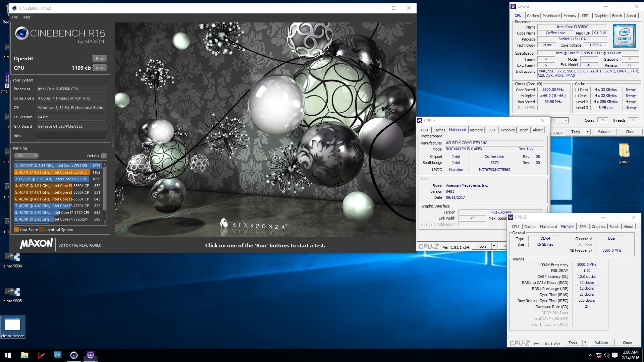This screenshot has height=362, width=644.
Task: Open Tools dropdown arrow in Memory CPU-Z
Action: [585, 343]
